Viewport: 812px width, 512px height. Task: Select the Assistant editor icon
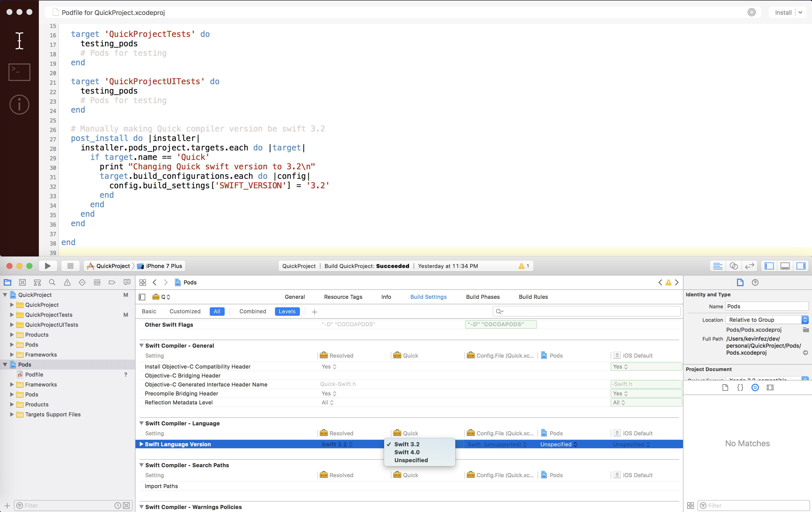tap(734, 266)
